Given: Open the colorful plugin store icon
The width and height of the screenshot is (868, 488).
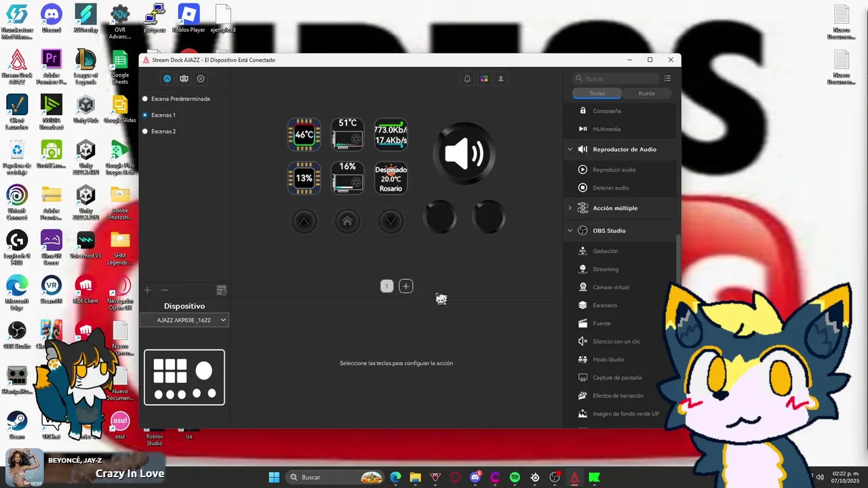Looking at the screenshot, I should tap(484, 79).
